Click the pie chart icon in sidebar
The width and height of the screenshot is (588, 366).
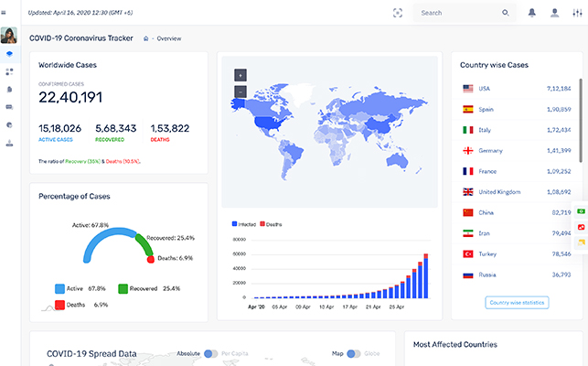(9, 124)
